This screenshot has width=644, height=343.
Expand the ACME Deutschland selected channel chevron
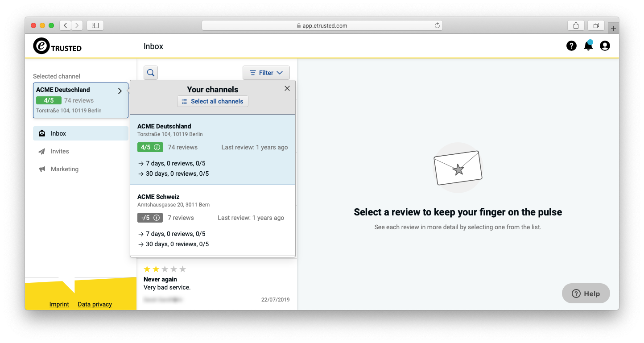click(x=120, y=91)
